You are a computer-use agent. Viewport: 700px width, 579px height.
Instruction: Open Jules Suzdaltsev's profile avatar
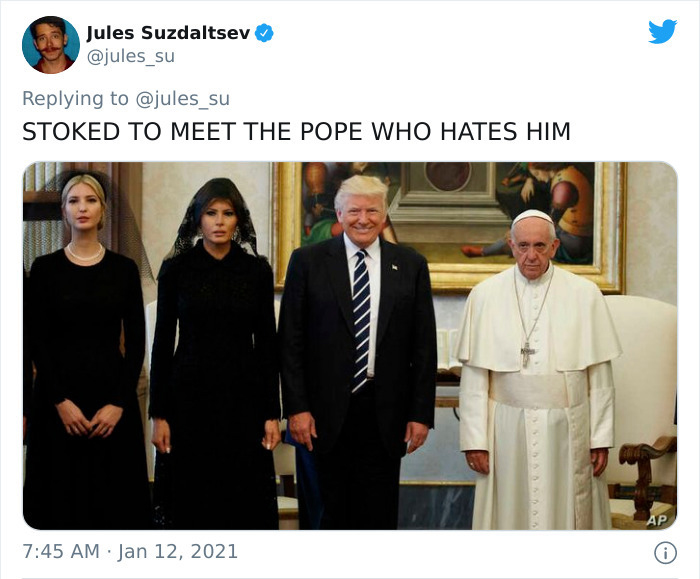50,45
